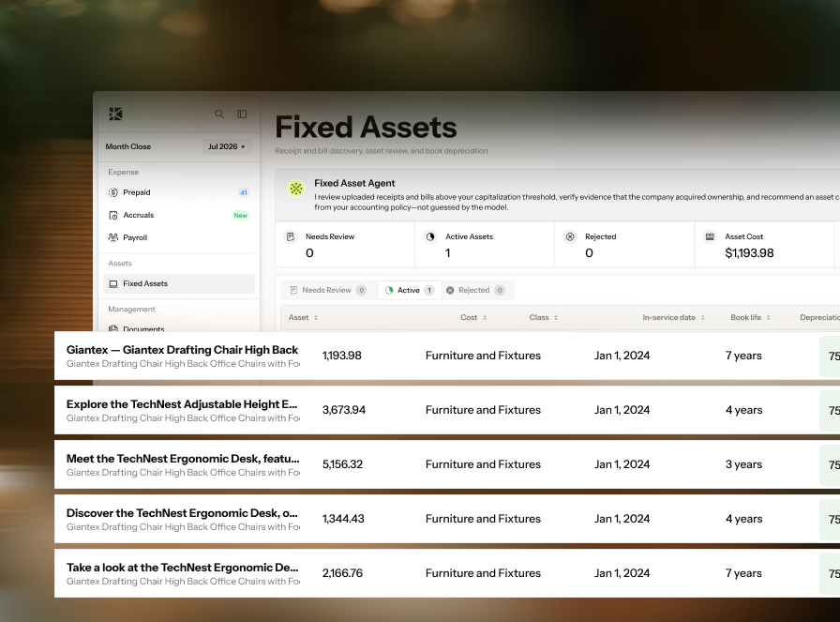Sort by the Class column
The height and width of the screenshot is (622, 840).
coord(544,317)
